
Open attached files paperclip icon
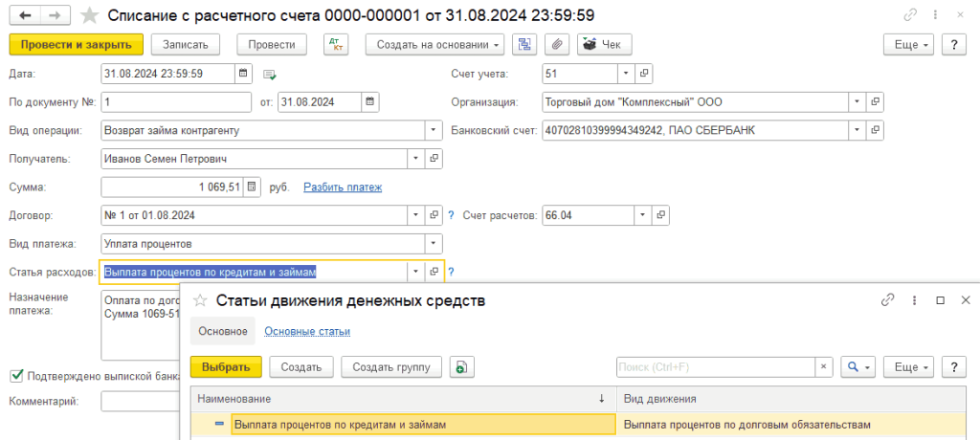pos(556,45)
